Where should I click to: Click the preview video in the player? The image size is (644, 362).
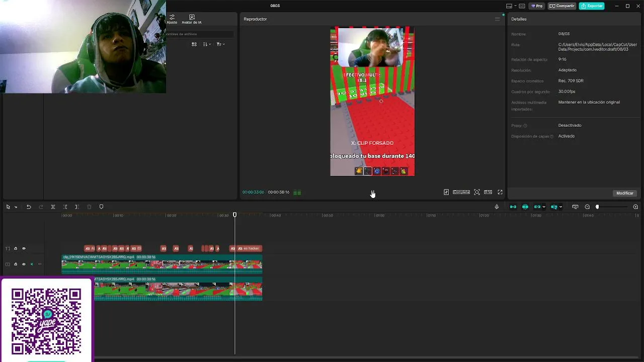[372, 102]
